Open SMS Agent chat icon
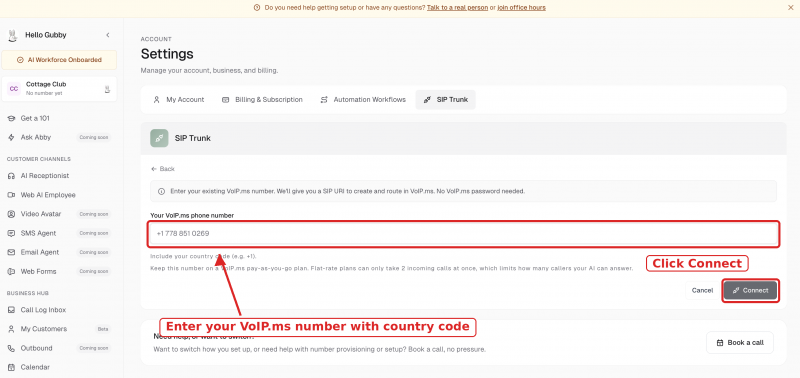Viewport: 800px width, 378px height. 11,233
